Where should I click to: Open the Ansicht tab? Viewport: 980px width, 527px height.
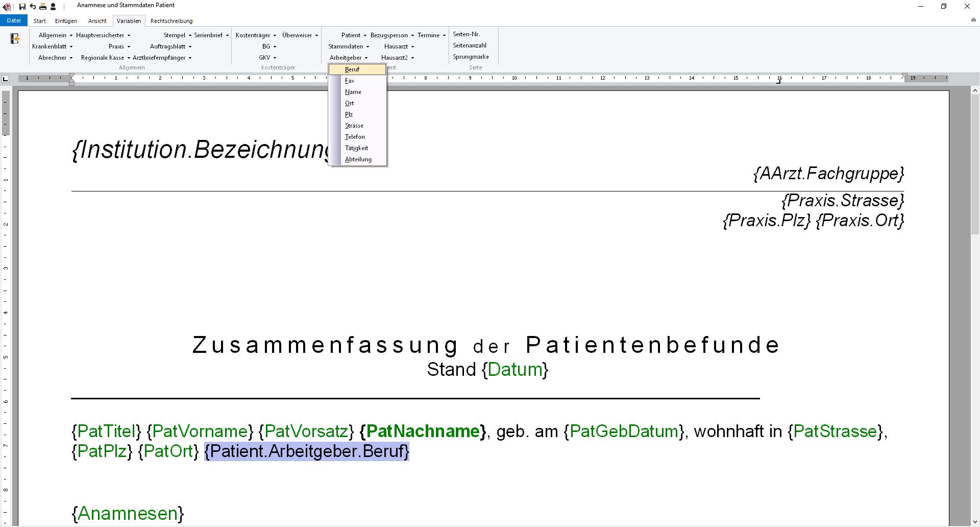pyautogui.click(x=97, y=21)
